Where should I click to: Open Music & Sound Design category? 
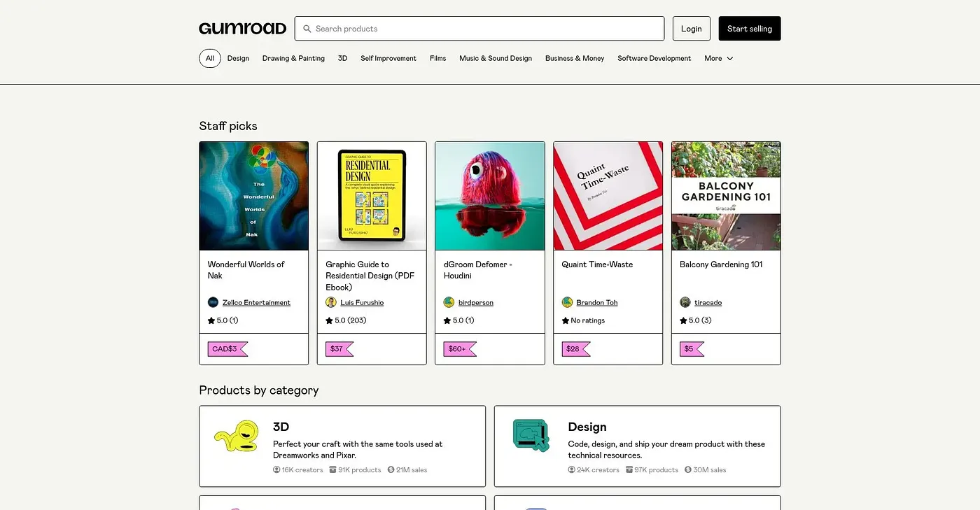tap(496, 58)
